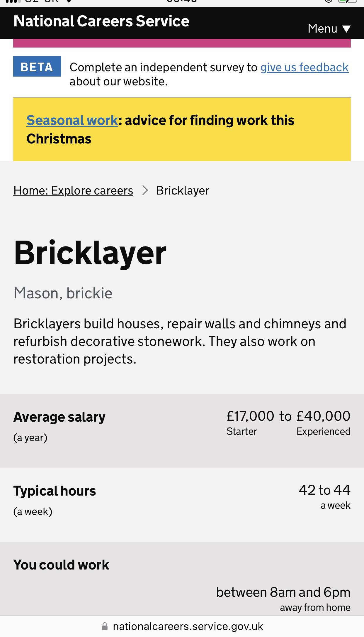Click the Bricklayer page heading
364x637 pixels.
coord(90,253)
